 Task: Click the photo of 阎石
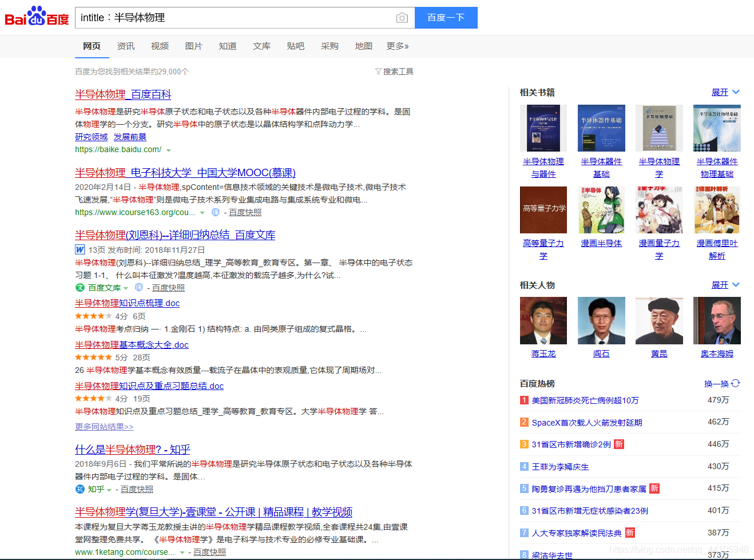coord(601,320)
